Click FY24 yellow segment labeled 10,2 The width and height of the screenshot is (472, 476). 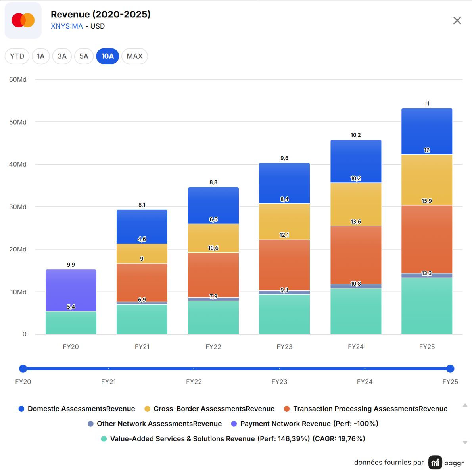(356, 204)
